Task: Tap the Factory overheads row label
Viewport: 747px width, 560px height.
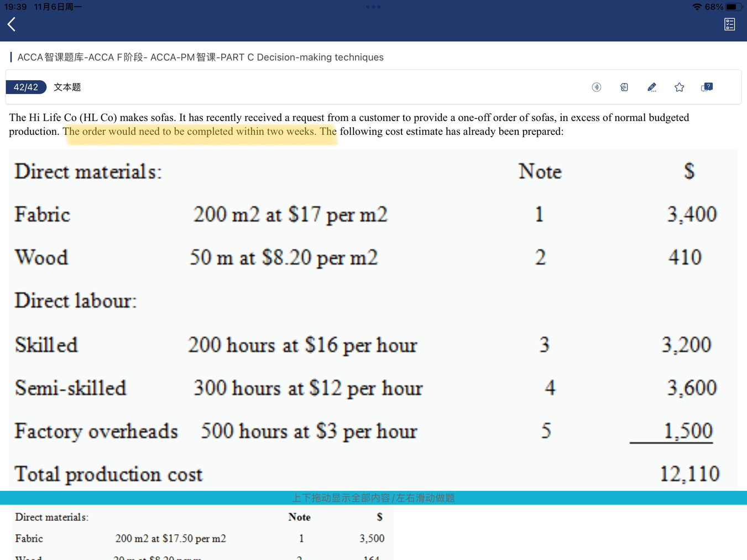Action: coord(96,431)
